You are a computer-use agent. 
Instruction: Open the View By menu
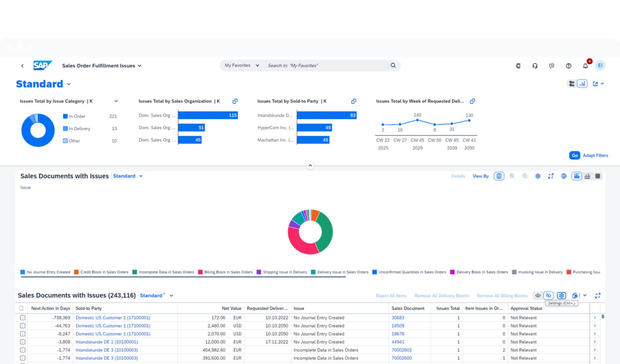(x=480, y=176)
